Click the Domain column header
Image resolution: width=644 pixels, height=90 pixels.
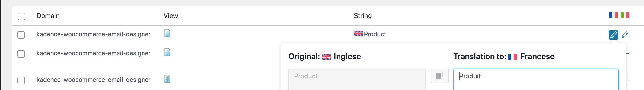[x=48, y=16]
